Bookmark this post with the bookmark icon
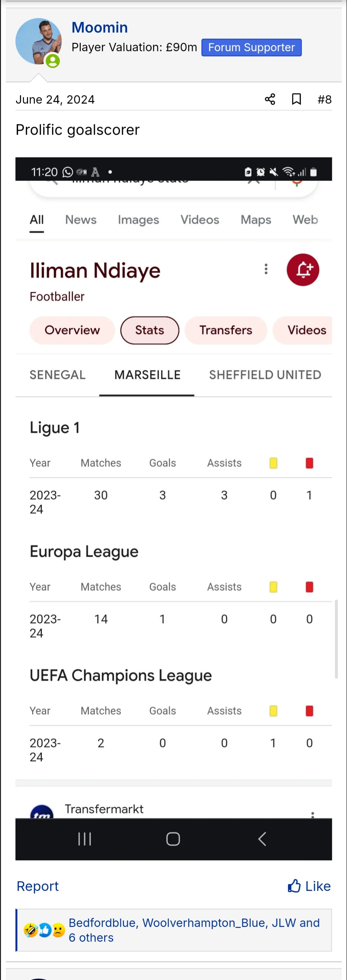Image resolution: width=347 pixels, height=980 pixels. coord(296,99)
